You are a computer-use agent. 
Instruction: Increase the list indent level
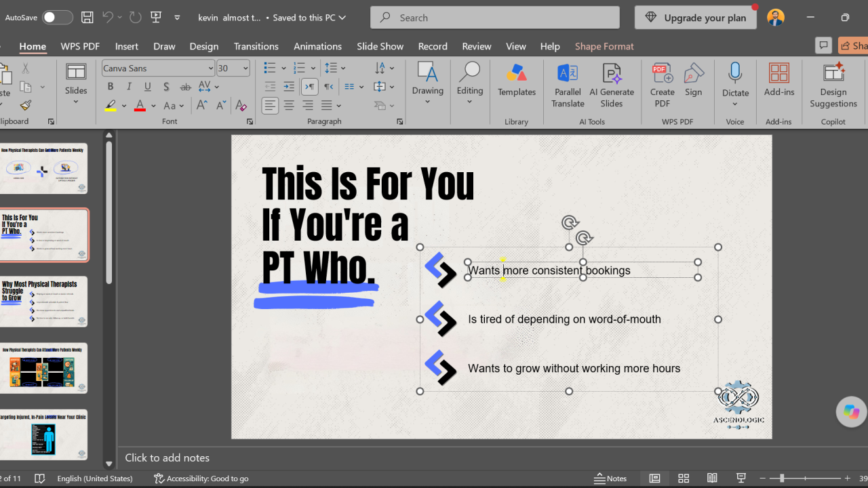[289, 87]
